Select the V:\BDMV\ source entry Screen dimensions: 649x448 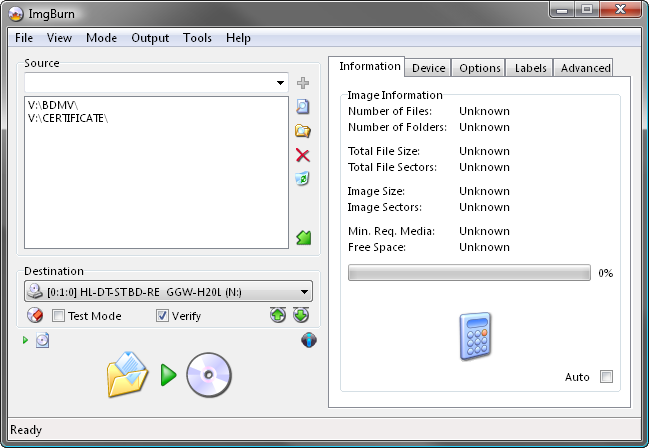(53, 105)
